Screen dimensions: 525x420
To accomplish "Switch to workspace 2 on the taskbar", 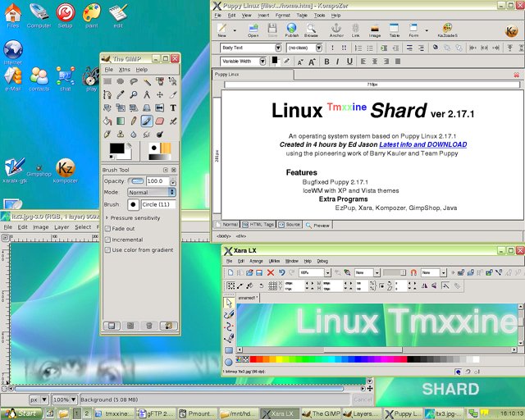I will [86, 413].
